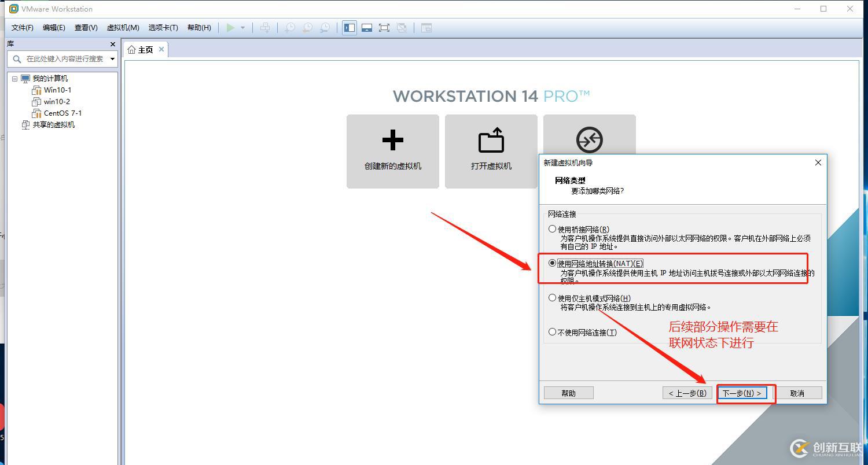This screenshot has height=465, width=868.
Task: Open the library search filter dropdown arrow
Action: tap(112, 58)
